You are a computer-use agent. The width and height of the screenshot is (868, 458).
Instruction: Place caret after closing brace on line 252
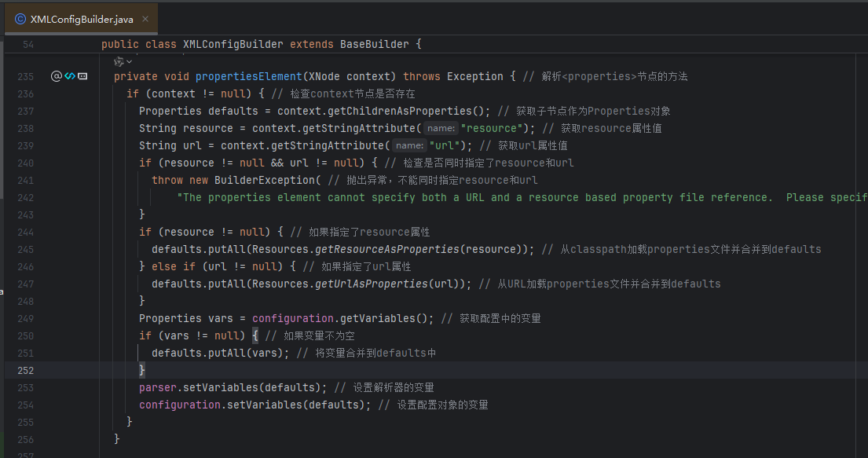pyautogui.click(x=147, y=370)
